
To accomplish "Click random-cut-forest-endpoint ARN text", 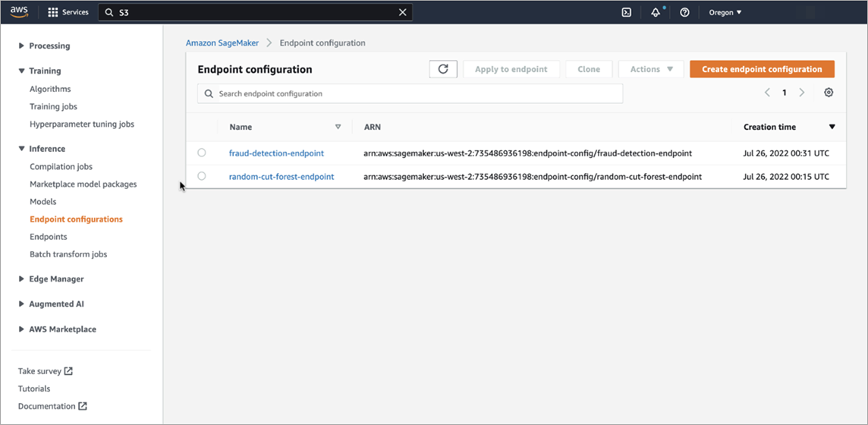I will (533, 177).
